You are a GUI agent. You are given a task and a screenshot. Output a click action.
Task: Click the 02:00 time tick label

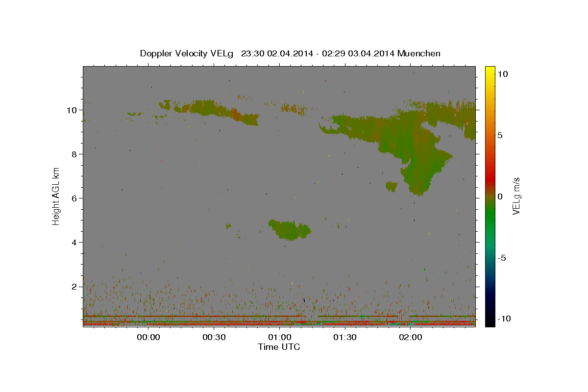[x=410, y=338]
